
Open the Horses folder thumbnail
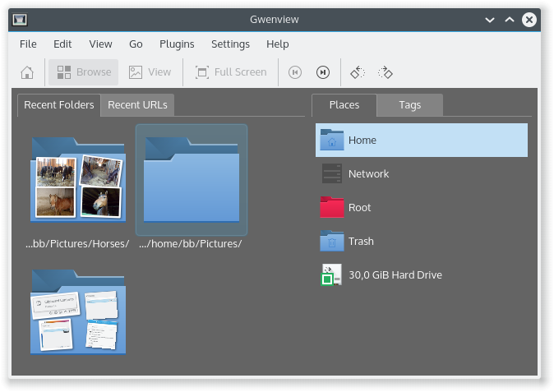[x=77, y=181]
